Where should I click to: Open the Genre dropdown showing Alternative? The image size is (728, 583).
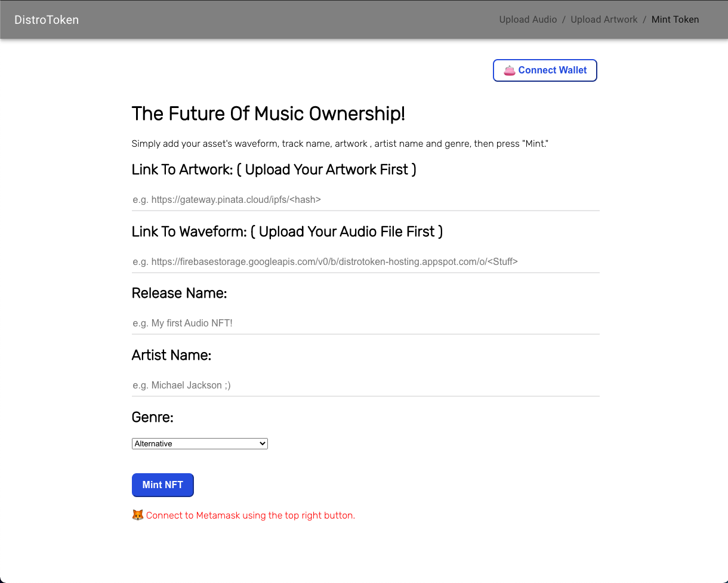click(199, 443)
